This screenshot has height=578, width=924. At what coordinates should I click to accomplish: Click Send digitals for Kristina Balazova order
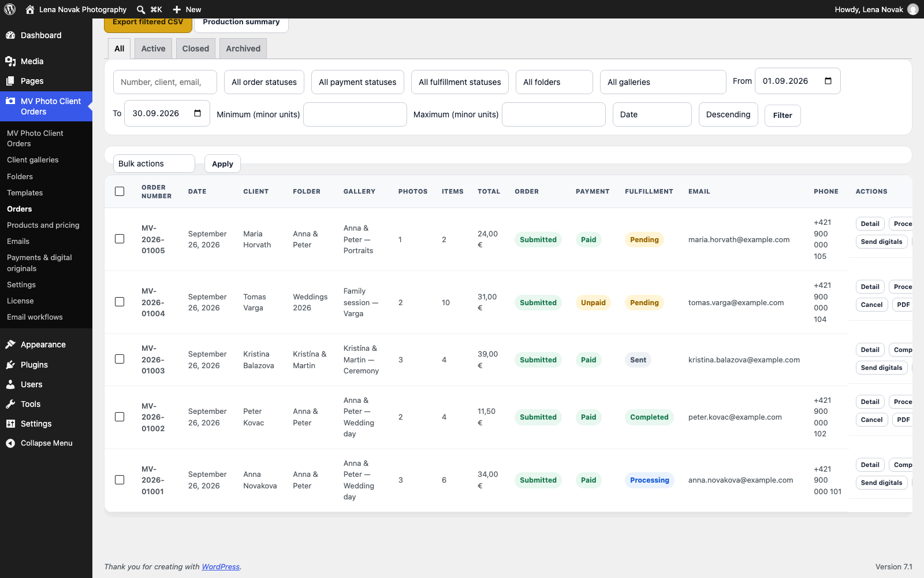[x=881, y=368]
